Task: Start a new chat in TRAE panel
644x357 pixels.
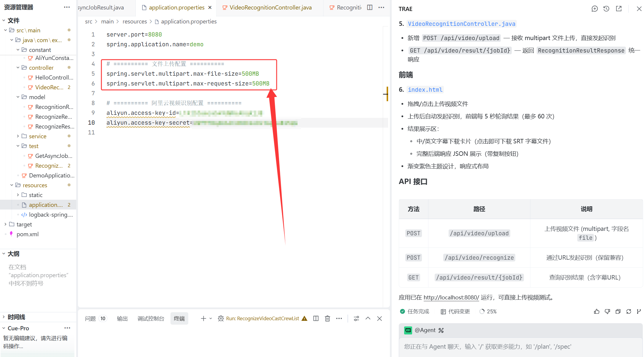Action: pos(594,9)
